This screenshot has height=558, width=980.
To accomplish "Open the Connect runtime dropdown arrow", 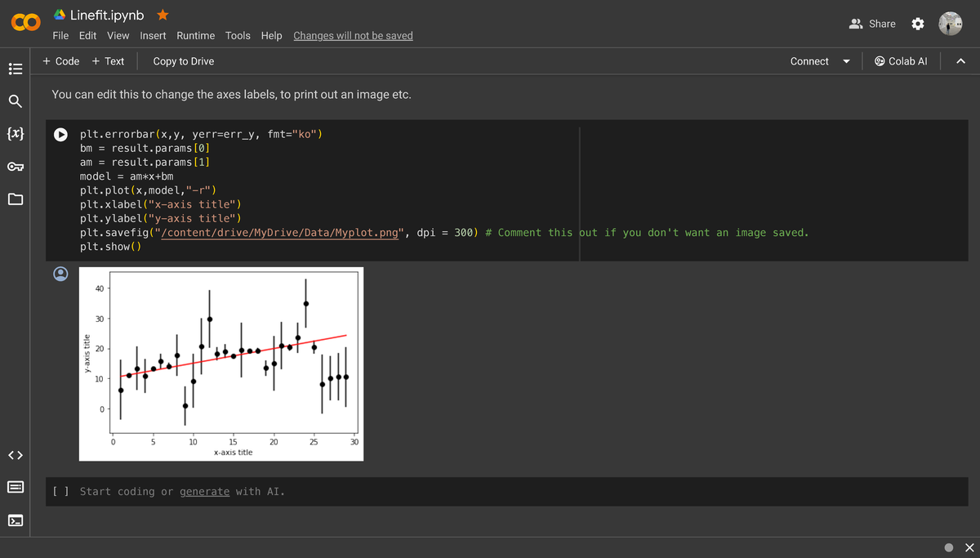I will [x=846, y=60].
